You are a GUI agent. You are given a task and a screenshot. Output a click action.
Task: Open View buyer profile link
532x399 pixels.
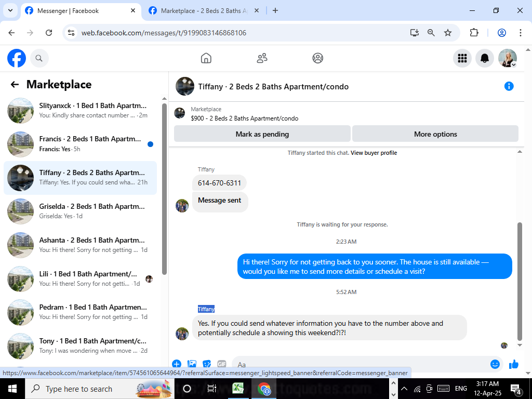click(374, 153)
